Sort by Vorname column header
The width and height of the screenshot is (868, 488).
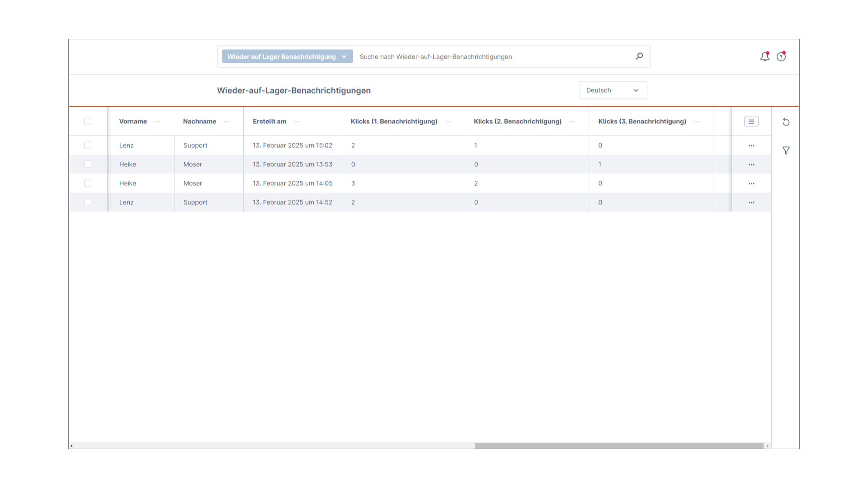[133, 122]
